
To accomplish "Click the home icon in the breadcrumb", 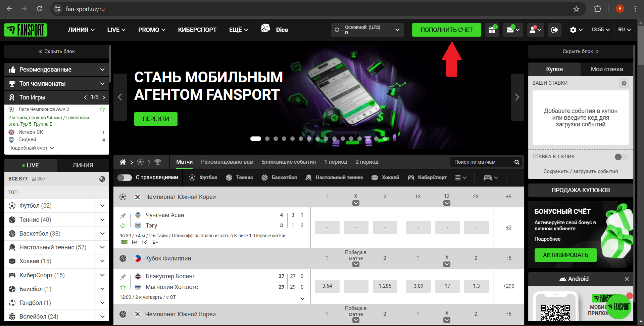I will click(x=123, y=162).
